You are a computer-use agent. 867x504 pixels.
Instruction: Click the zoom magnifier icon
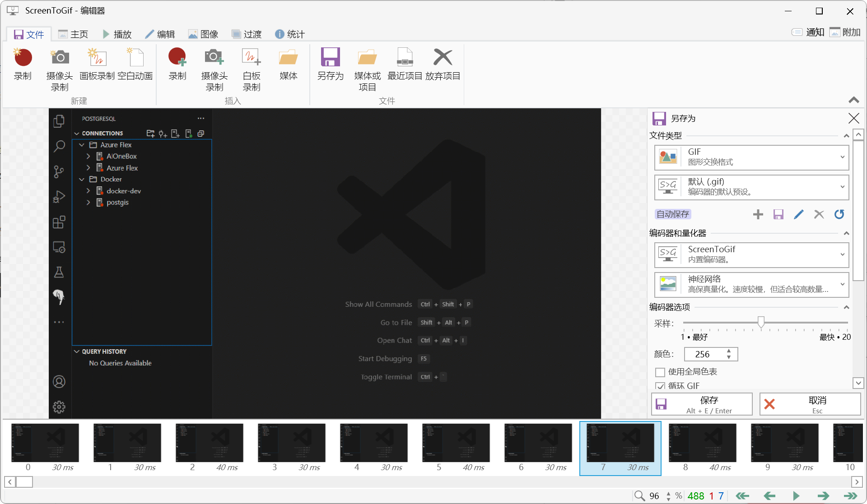(639, 496)
